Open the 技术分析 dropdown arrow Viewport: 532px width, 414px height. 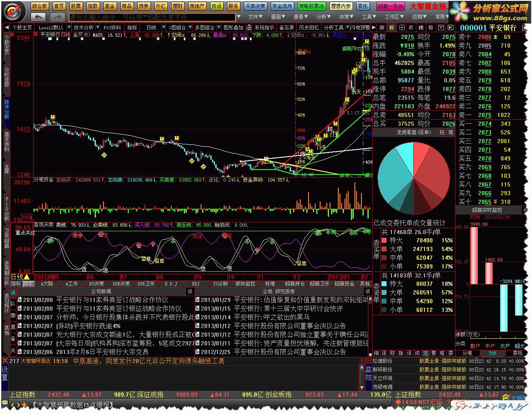tap(98, 27)
